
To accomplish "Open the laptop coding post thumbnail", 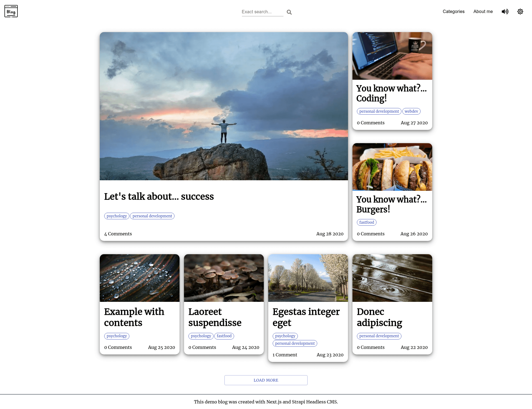I will click(x=392, y=56).
